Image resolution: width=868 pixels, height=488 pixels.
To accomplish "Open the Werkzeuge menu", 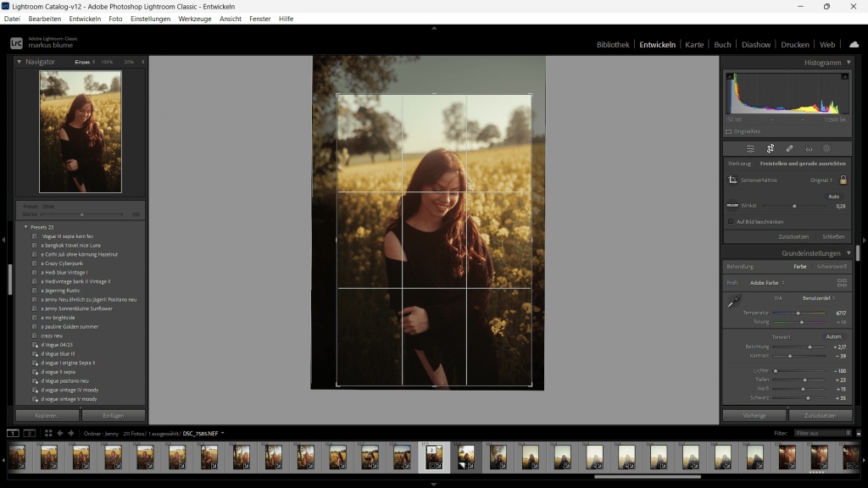I will click(x=194, y=19).
